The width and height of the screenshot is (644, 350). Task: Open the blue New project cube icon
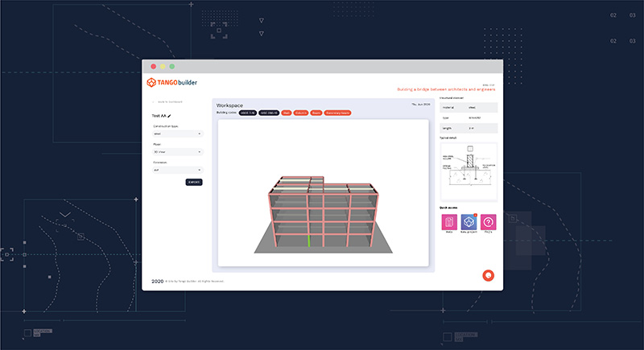[469, 222]
